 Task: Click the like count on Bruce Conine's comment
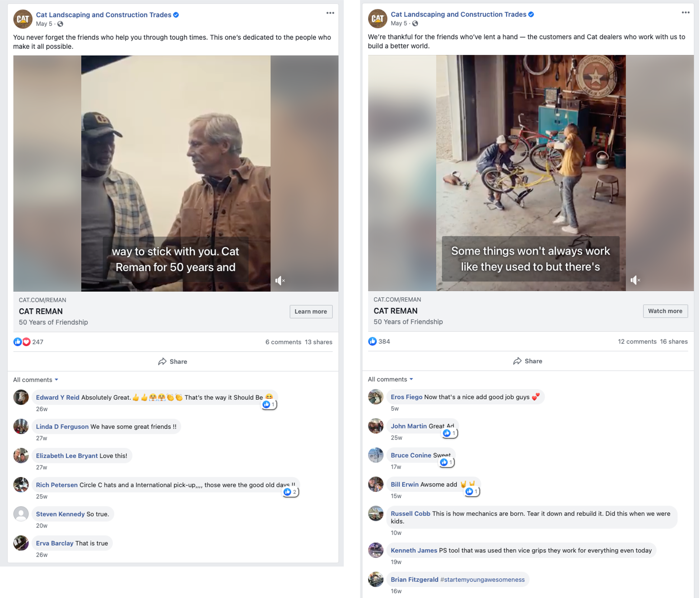pos(447,462)
